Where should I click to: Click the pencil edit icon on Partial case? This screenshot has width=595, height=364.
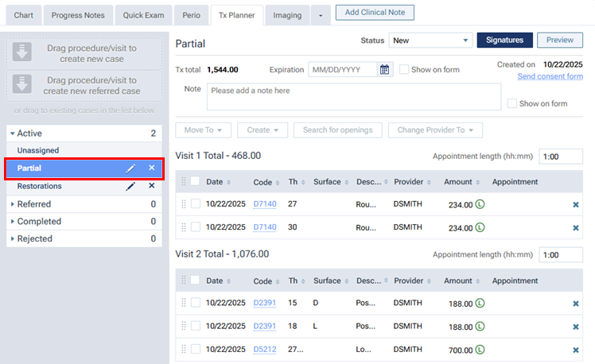130,168
